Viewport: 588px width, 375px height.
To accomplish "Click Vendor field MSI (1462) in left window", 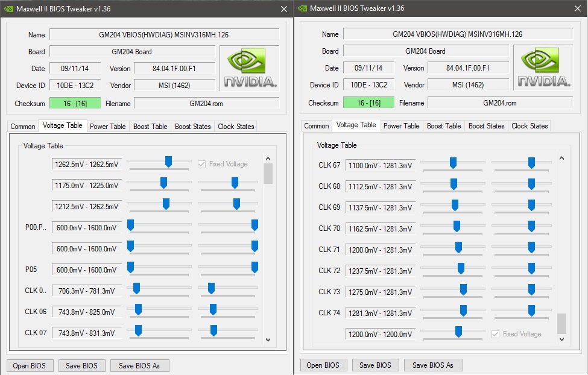I will (x=174, y=86).
